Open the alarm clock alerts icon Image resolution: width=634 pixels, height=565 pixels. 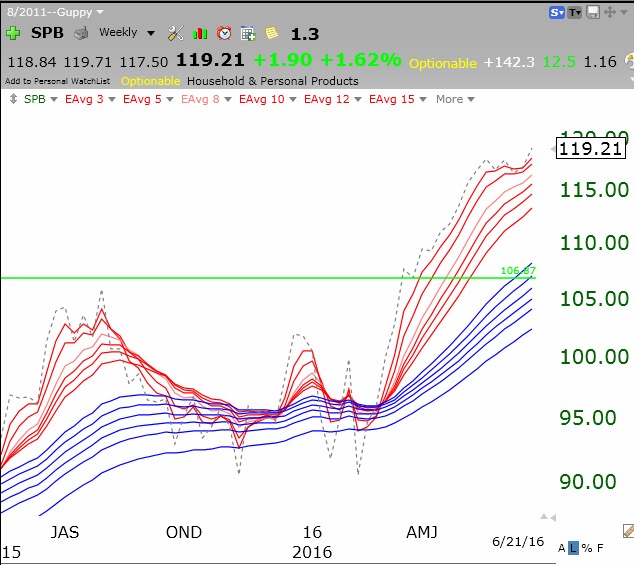(x=224, y=33)
